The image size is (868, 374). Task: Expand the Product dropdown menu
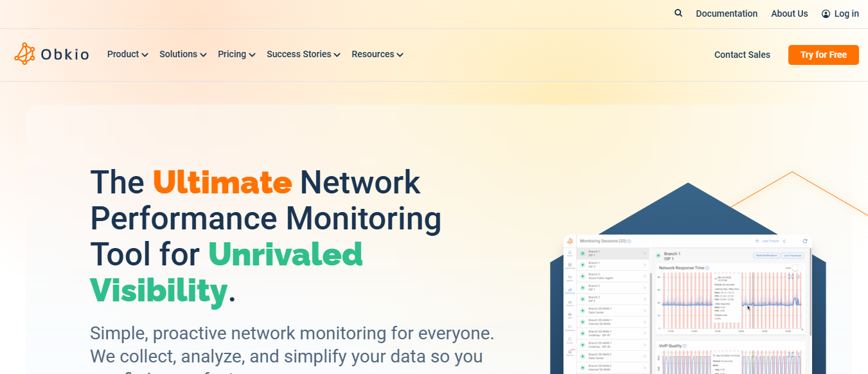127,55
